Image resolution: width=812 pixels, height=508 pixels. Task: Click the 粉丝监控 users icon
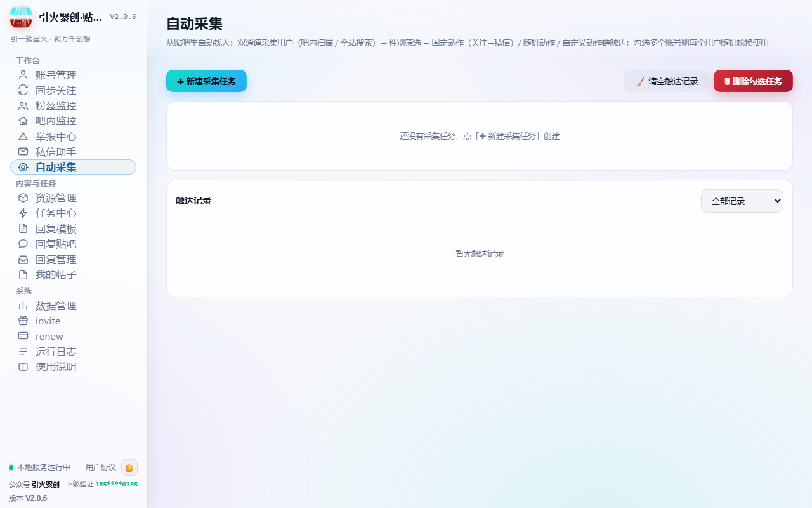point(23,105)
